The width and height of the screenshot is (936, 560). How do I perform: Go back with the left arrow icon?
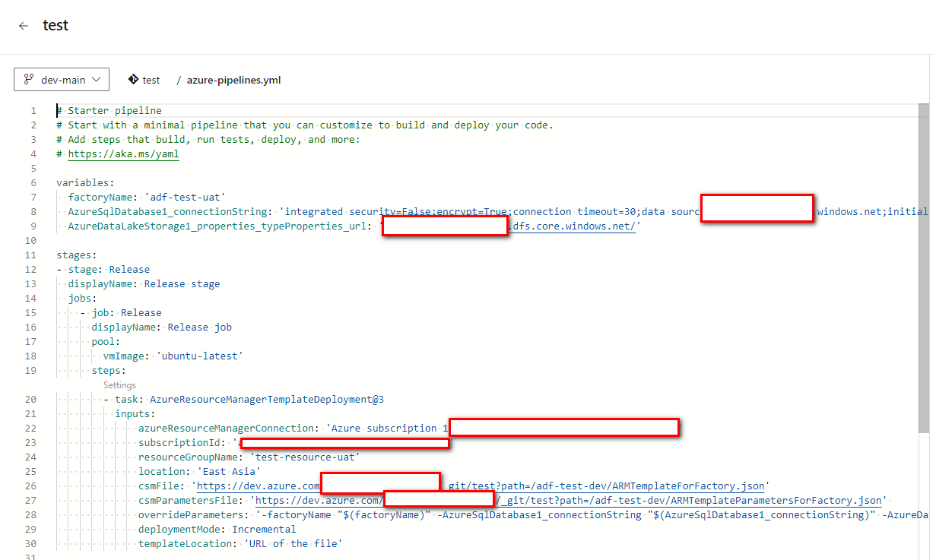pos(24,26)
